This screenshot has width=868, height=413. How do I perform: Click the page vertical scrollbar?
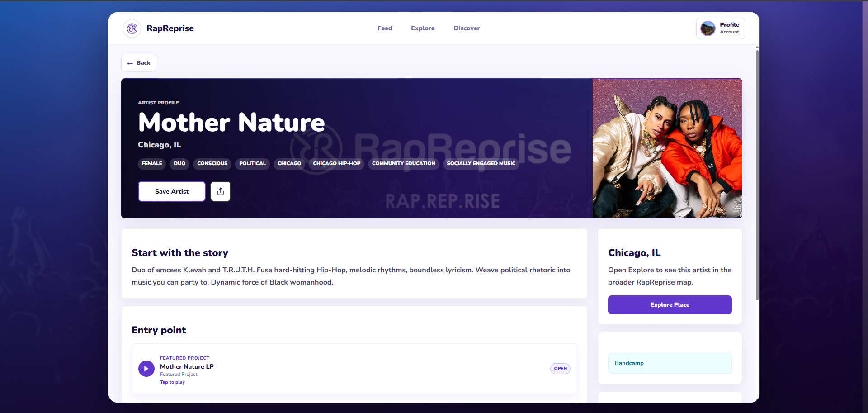coord(757,176)
